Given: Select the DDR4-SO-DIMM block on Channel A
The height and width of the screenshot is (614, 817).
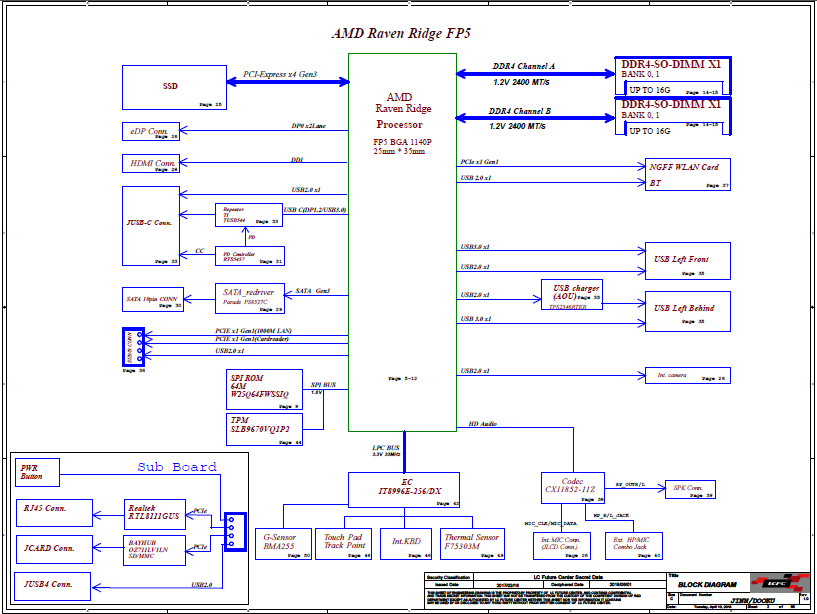Looking at the screenshot, I should pos(673,76).
